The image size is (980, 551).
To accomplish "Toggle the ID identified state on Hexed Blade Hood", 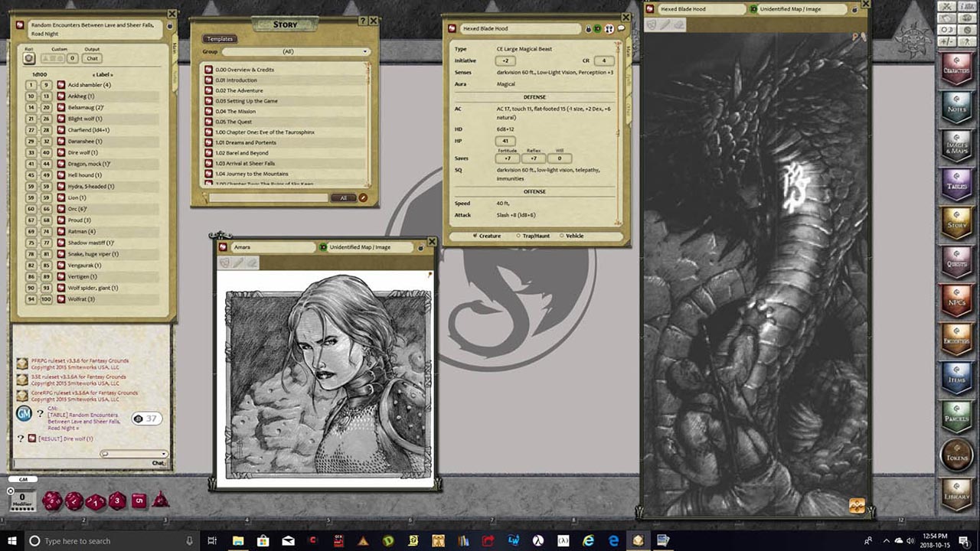I will click(x=597, y=28).
